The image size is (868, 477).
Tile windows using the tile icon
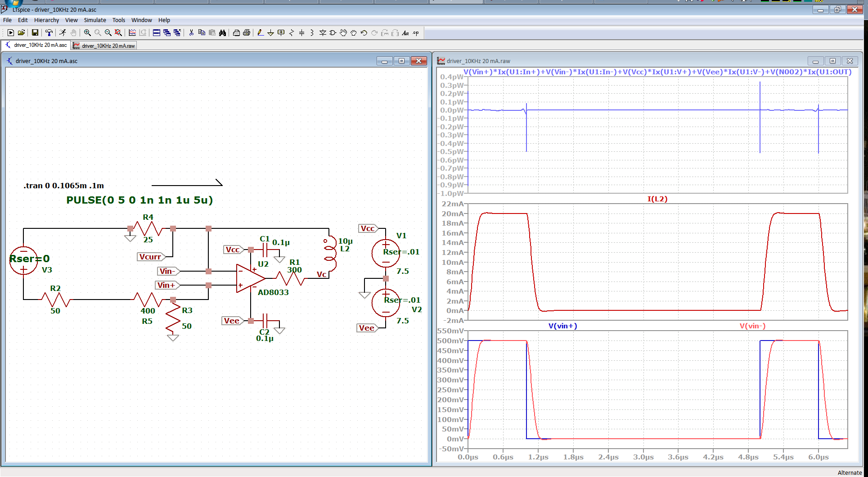[x=157, y=32]
